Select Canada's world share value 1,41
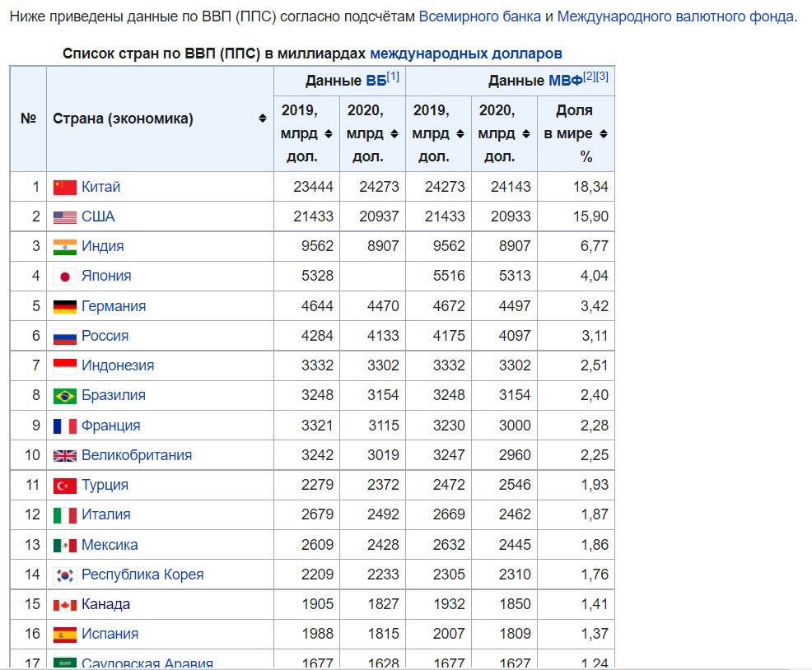This screenshot has width=812, height=670. coord(594,604)
